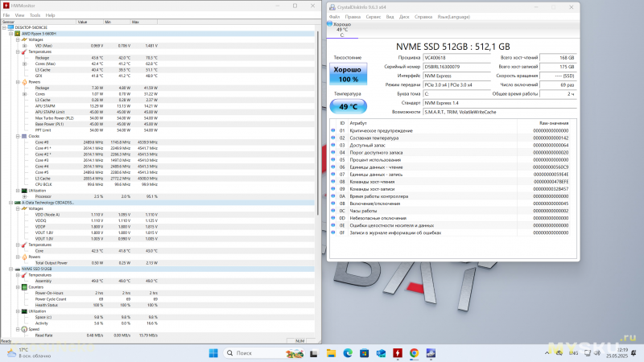Screen dimensions: 644x362
Task: Click the thermometer icon under A-Data Technology
Action: tap(24, 245)
